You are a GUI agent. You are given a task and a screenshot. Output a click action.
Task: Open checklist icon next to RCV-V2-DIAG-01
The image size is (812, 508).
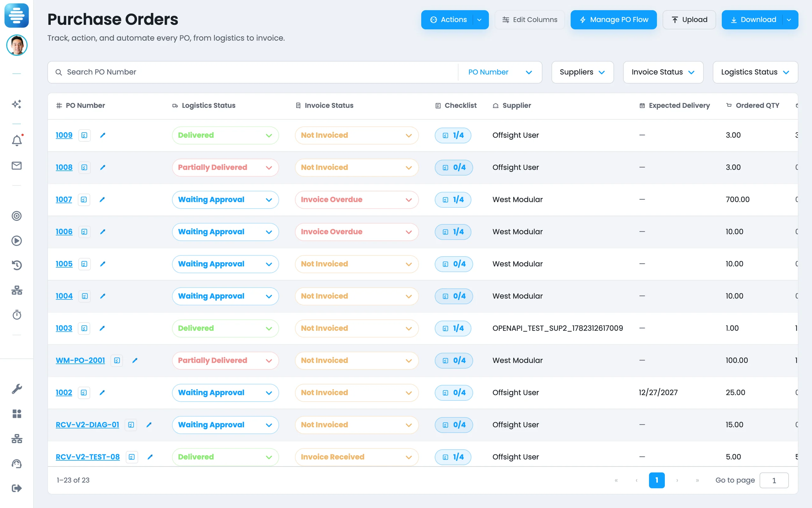pos(131,425)
